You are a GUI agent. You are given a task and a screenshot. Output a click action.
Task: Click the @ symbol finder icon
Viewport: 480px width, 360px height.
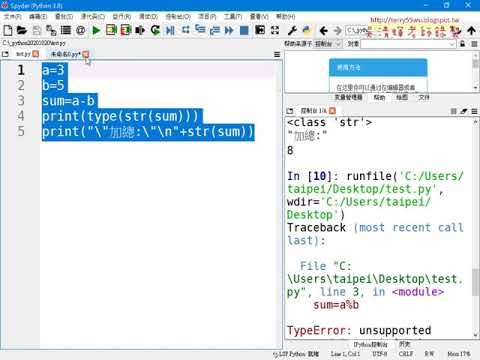coord(81,30)
